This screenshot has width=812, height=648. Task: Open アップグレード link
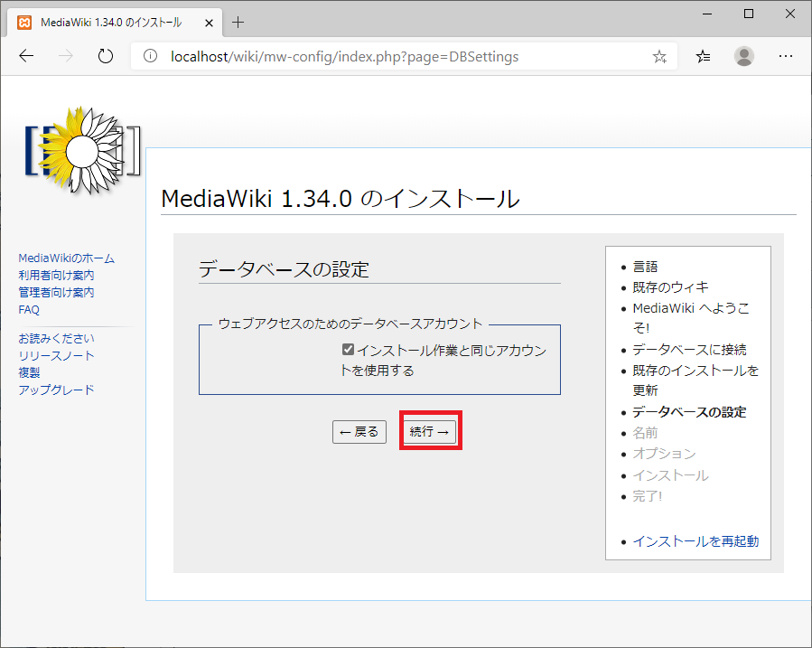[56, 390]
